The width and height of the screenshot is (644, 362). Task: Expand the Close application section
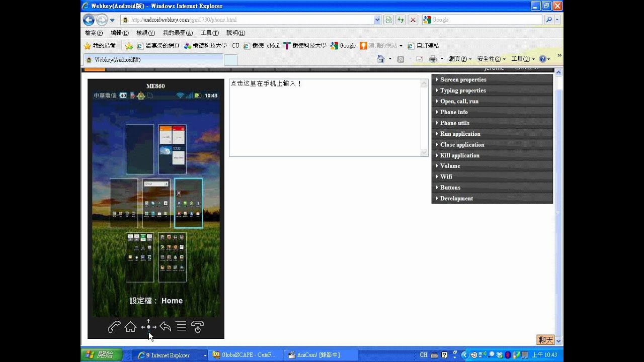pyautogui.click(x=492, y=144)
